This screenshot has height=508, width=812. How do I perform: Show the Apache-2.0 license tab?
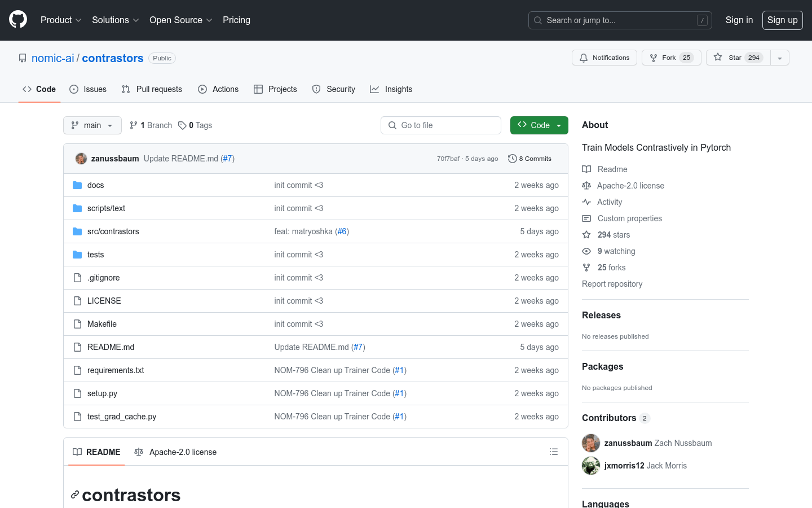click(175, 452)
